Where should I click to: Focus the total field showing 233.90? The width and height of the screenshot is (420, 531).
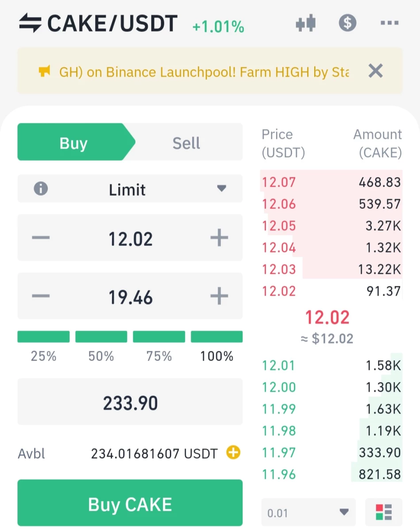pyautogui.click(x=130, y=402)
